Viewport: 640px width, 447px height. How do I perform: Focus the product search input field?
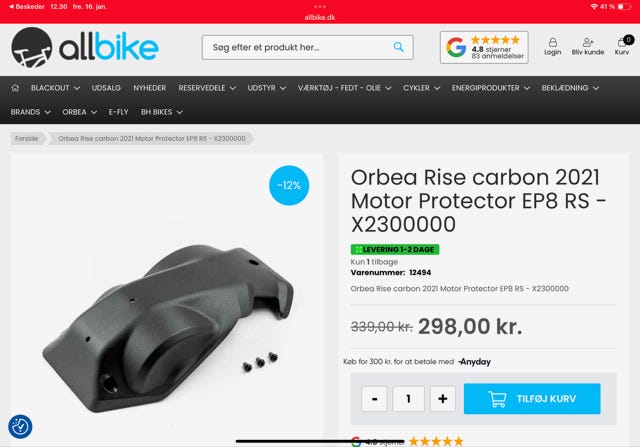(x=300, y=47)
